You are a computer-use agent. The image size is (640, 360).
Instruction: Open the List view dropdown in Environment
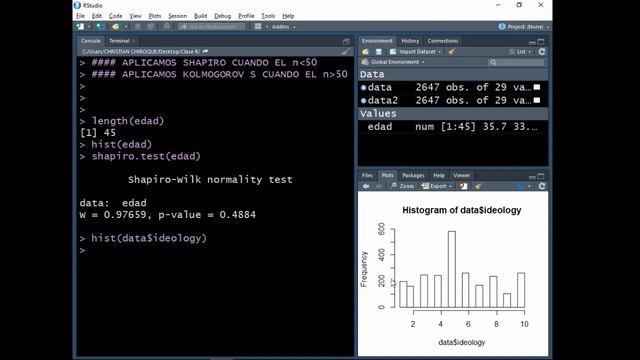point(520,52)
